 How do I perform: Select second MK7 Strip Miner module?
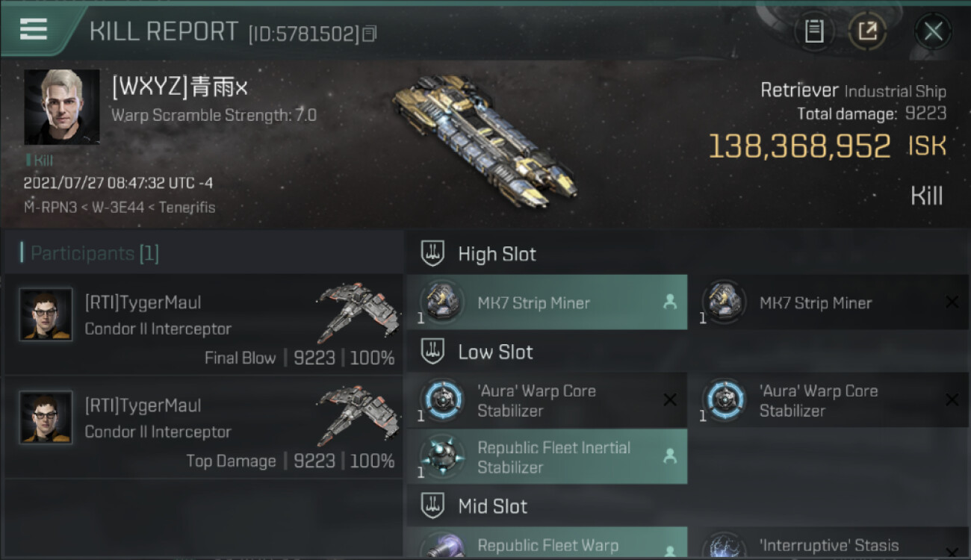pyautogui.click(x=829, y=302)
